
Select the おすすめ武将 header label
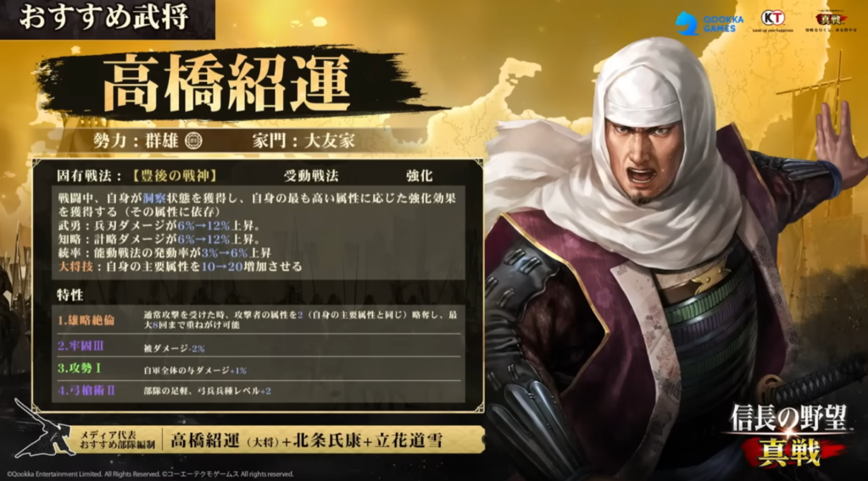click(104, 17)
